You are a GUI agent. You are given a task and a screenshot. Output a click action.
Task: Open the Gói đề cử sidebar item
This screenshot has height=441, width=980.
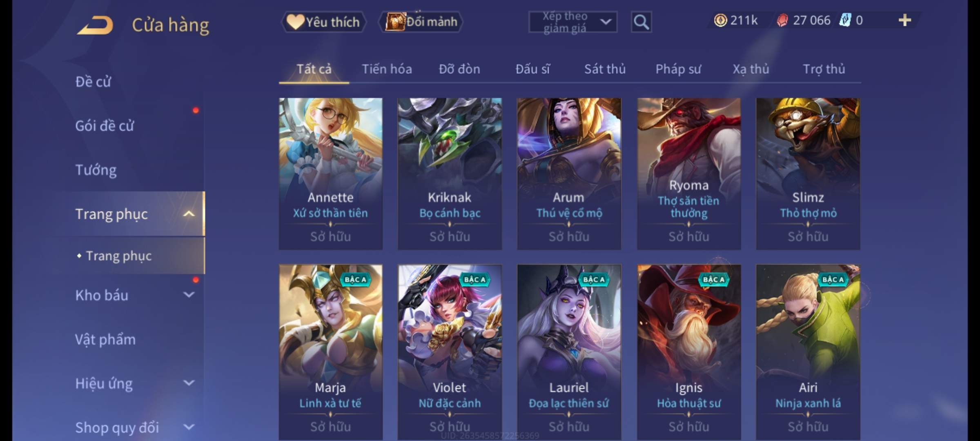click(x=105, y=125)
